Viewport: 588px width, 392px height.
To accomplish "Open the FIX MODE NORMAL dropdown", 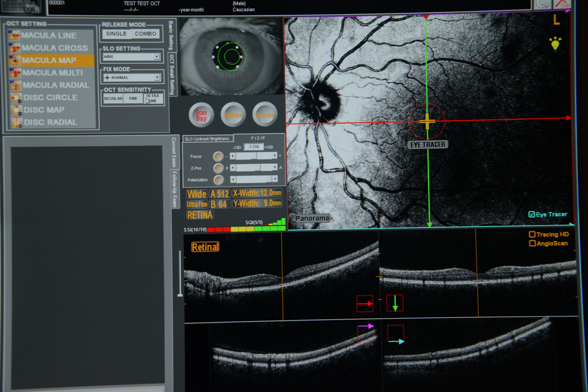I will pos(132,77).
